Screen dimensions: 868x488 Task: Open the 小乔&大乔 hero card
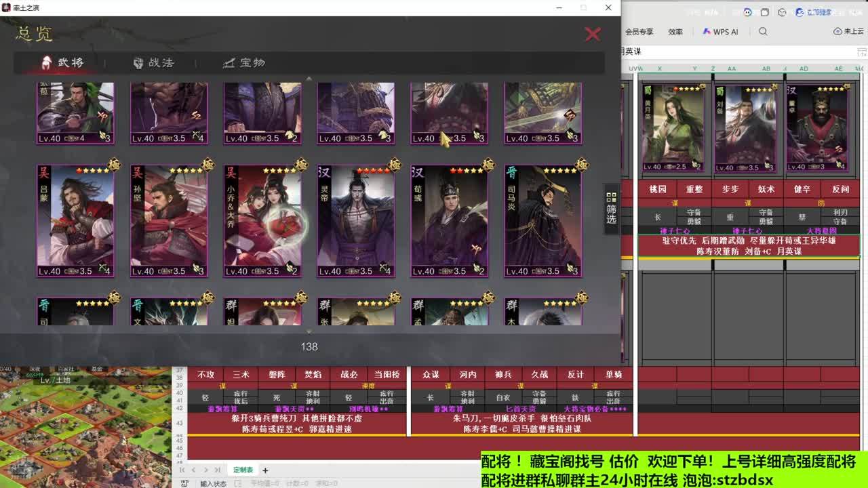(x=262, y=221)
